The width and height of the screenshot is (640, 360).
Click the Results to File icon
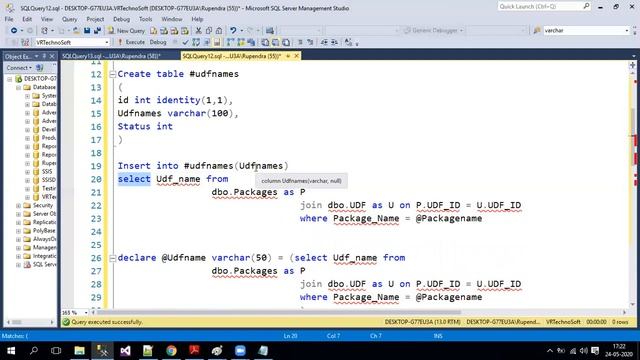286,42
